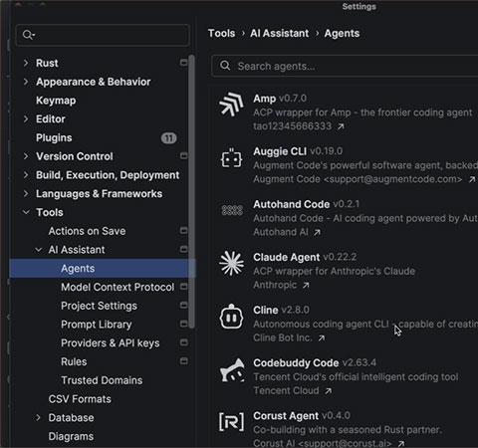Expand the Version Control chevron
The width and height of the screenshot is (478, 448).
[x=26, y=156]
